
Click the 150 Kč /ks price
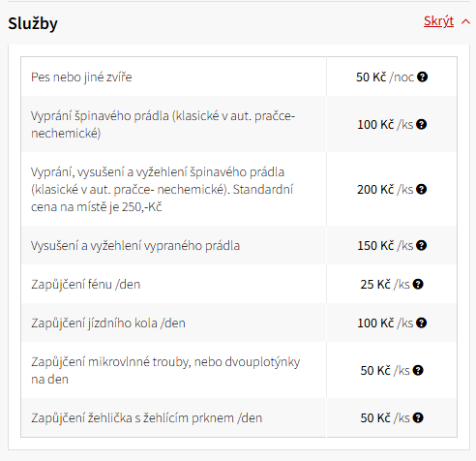(x=385, y=246)
